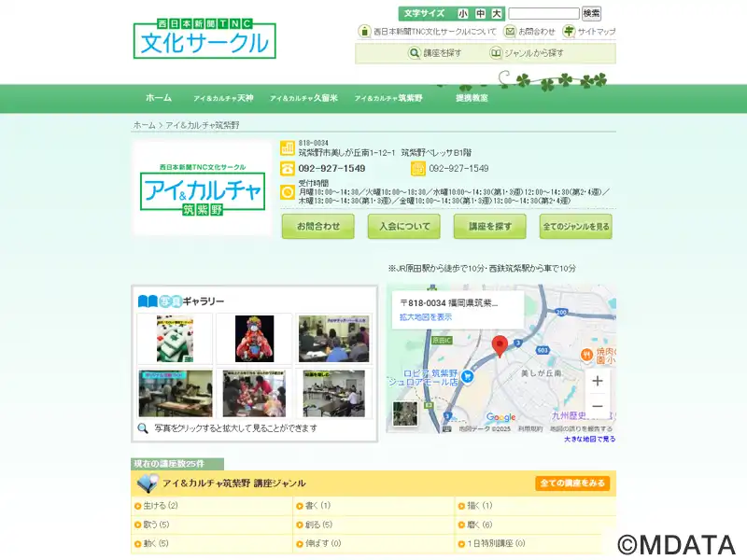Screen dimensions: 747x560
Task: Click 拡大地図を表示 link on the map
Action: [426, 317]
